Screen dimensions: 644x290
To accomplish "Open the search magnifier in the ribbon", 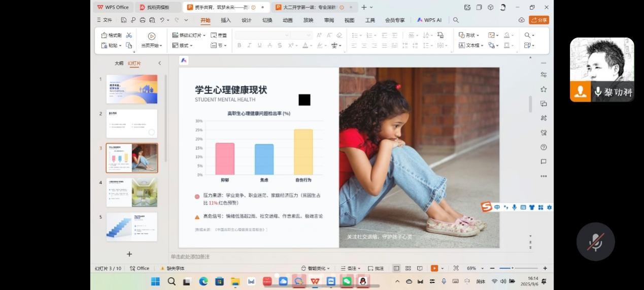I will 456,20.
